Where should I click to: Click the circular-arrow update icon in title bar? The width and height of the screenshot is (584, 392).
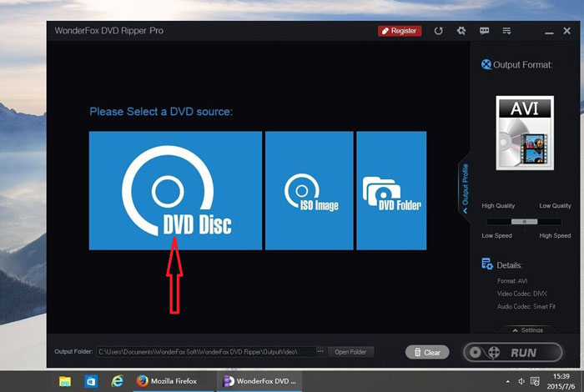(x=438, y=31)
